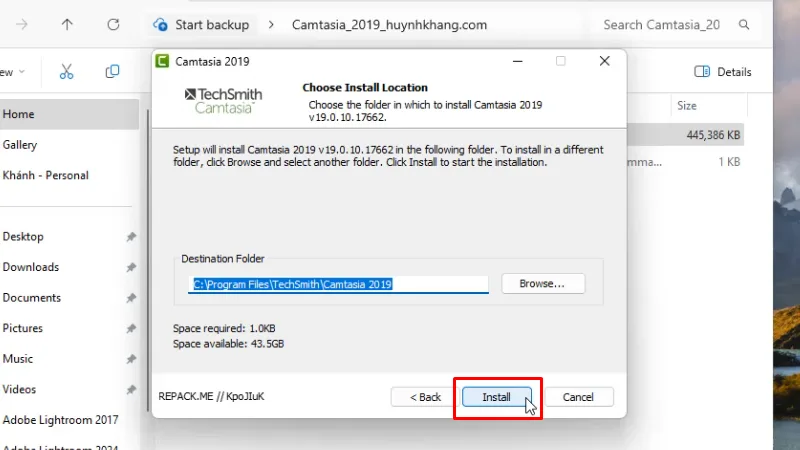The height and width of the screenshot is (450, 800).
Task: Open the New dropdown in Explorer toolbar
Action: [20, 72]
